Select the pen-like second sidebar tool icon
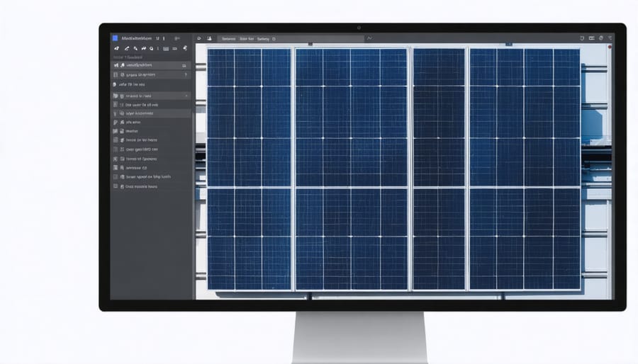This screenshot has height=364, width=638. (127, 48)
